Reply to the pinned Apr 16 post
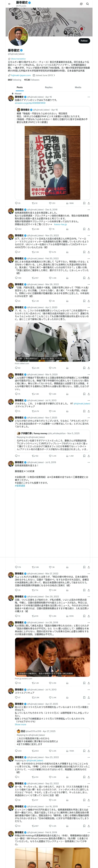Image resolution: width=98 pixels, height=868 pixels. [18, 203]
